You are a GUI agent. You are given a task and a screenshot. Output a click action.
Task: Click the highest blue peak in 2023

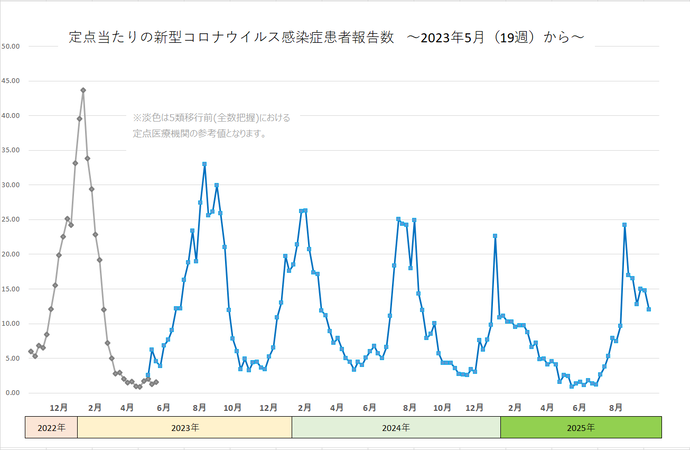(204, 164)
